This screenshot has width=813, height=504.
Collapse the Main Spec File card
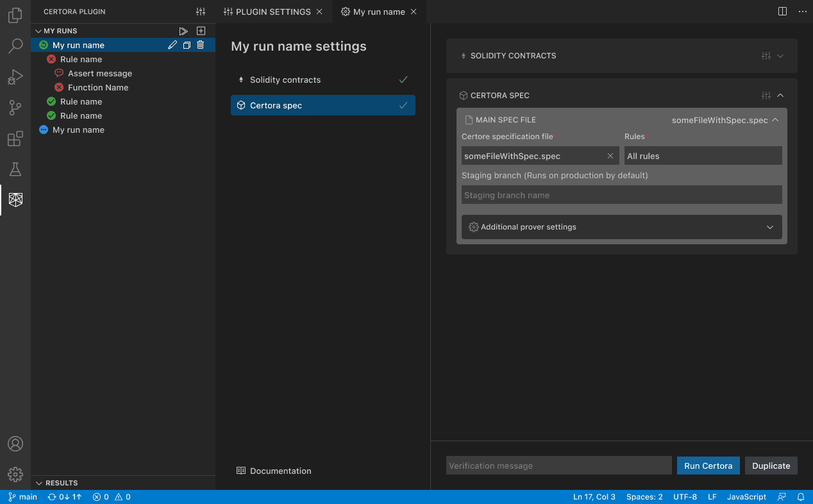[775, 120]
